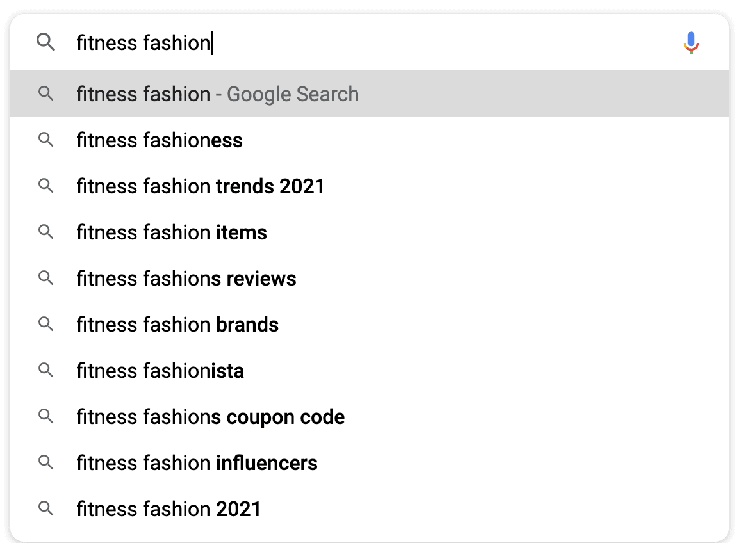Click magnifier icon beside 'fitness fashion brands'
The height and width of the screenshot is (543, 756).
[x=45, y=324]
